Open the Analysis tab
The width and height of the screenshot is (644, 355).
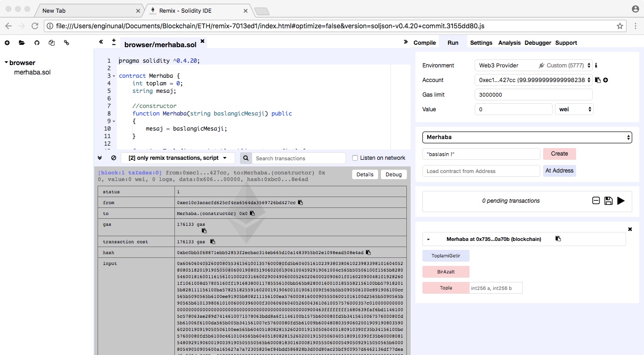[x=509, y=43]
